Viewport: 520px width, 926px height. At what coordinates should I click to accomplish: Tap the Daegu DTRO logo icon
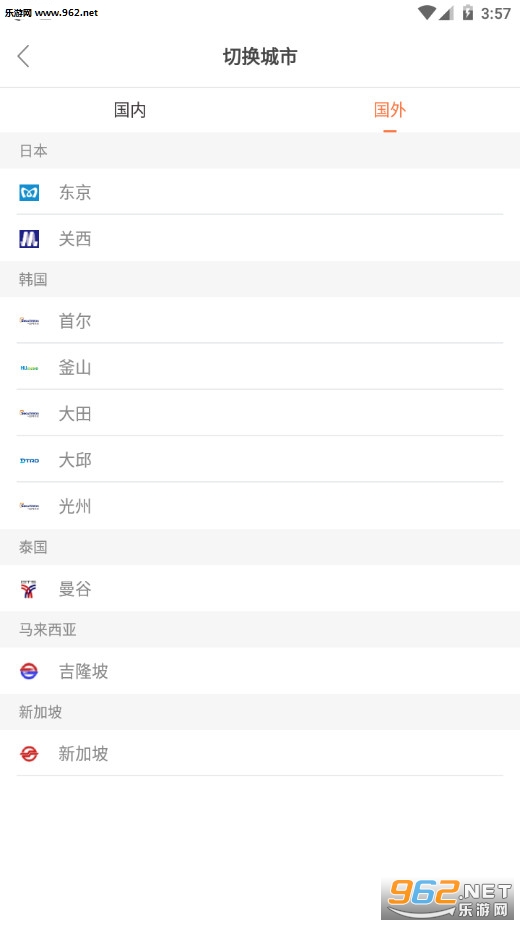tap(29, 460)
